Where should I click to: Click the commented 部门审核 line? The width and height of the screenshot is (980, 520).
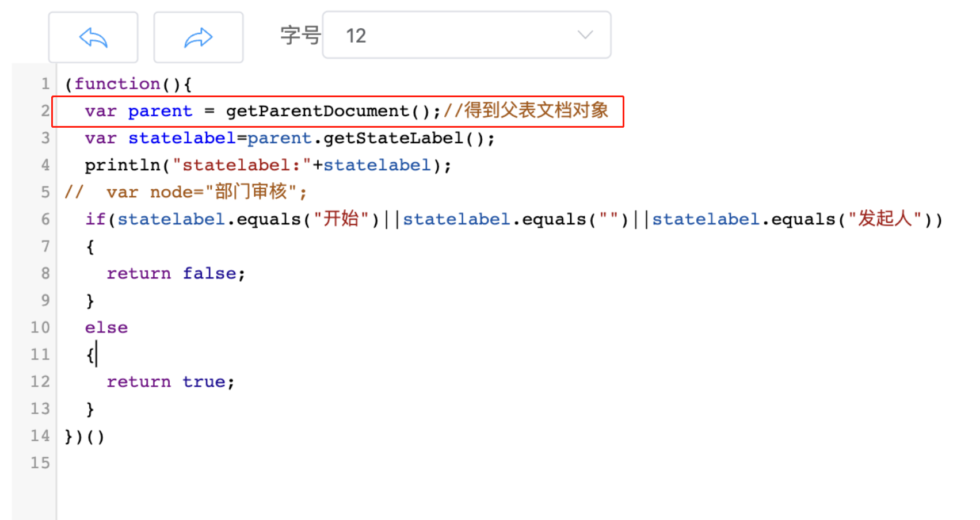186,192
